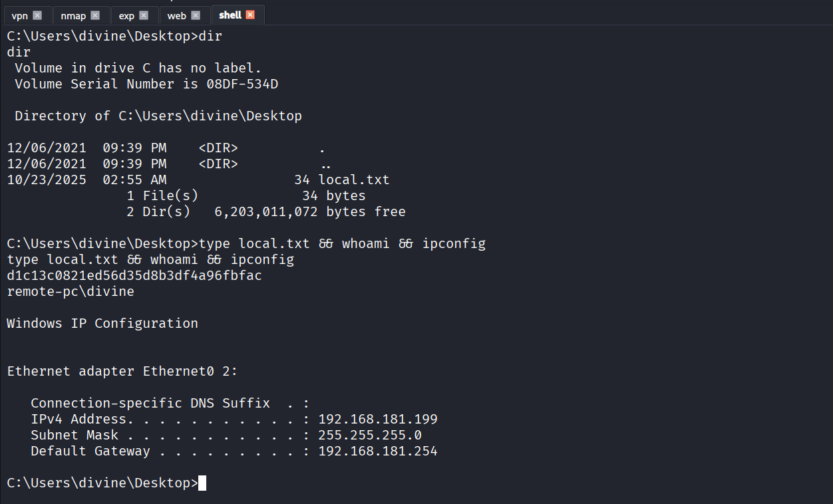Image resolution: width=833 pixels, height=504 pixels.
Task: Close the exp tab
Action: (x=144, y=15)
